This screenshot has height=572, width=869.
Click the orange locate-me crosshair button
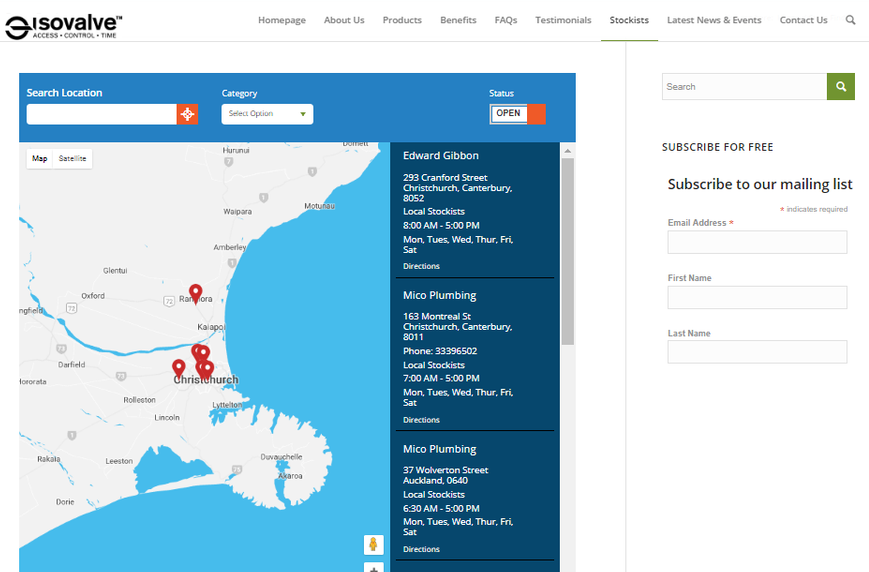point(187,114)
